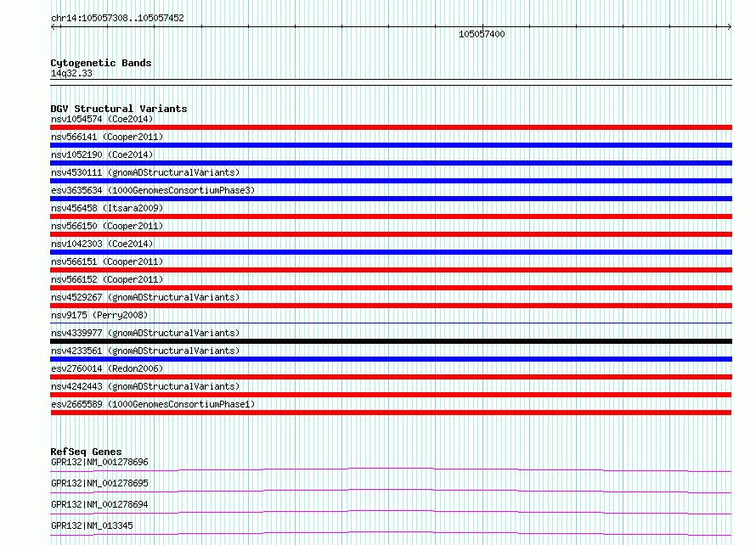Viewport: 756px width, 545px height.
Task: Click the left arrow of the ruler
Action: tap(54, 27)
